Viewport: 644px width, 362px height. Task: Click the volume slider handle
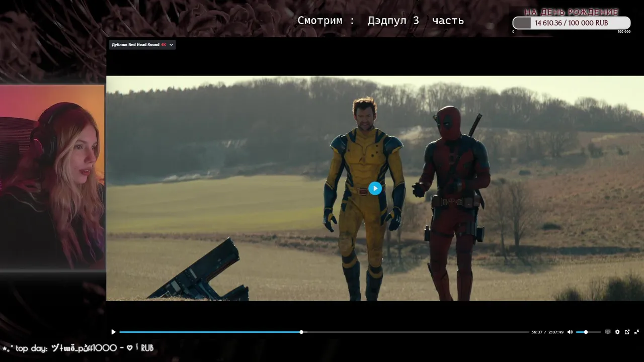pyautogui.click(x=586, y=332)
